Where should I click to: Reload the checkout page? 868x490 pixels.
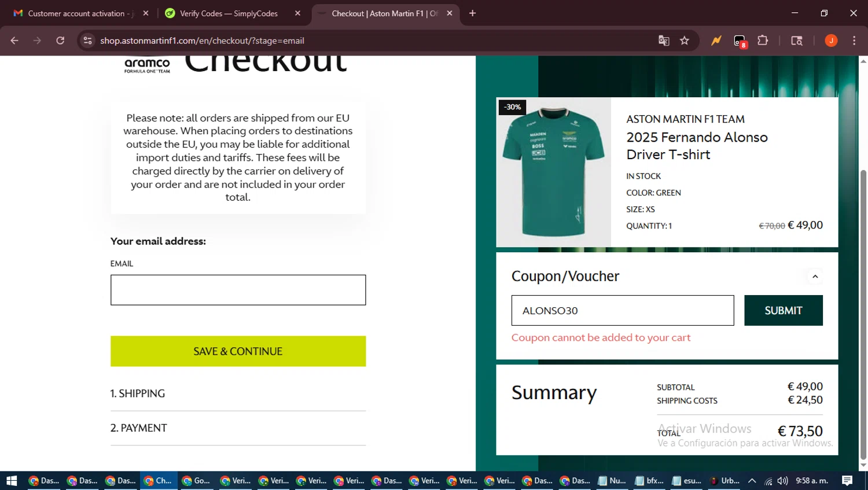coord(60,40)
